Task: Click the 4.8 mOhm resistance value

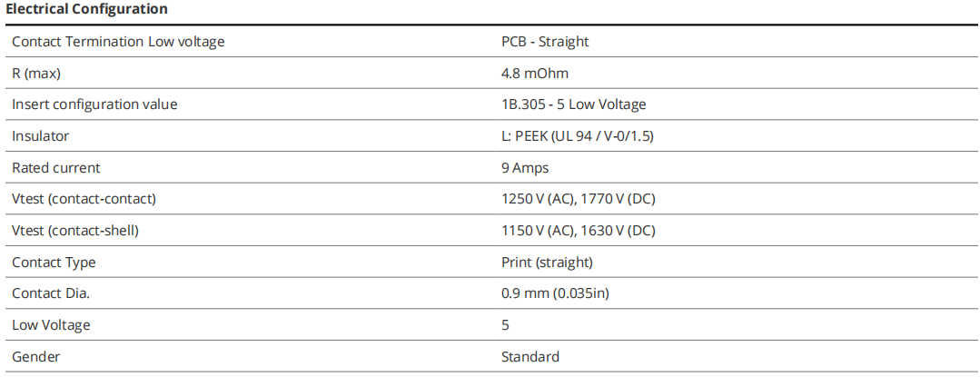Action: (535, 73)
